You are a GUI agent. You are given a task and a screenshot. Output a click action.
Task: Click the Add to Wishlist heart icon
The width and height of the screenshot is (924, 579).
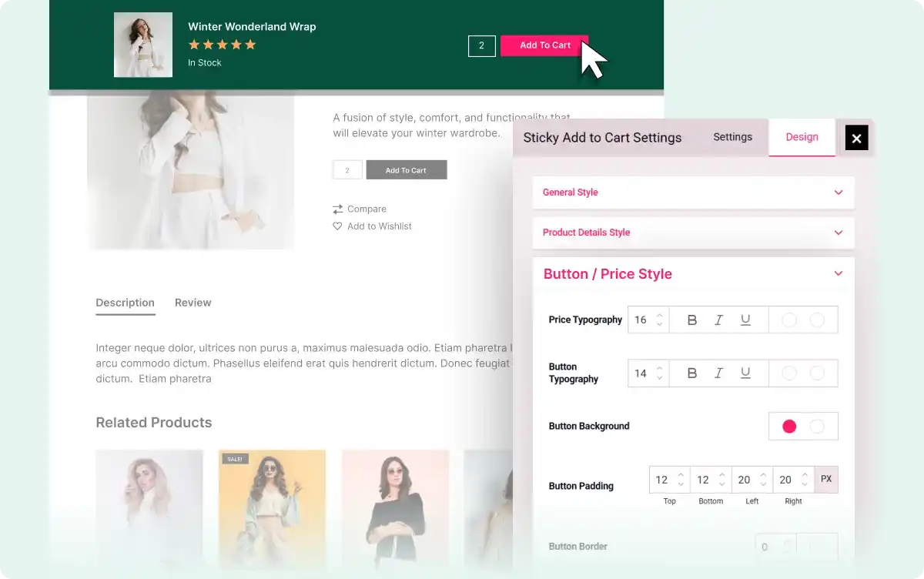pos(337,226)
